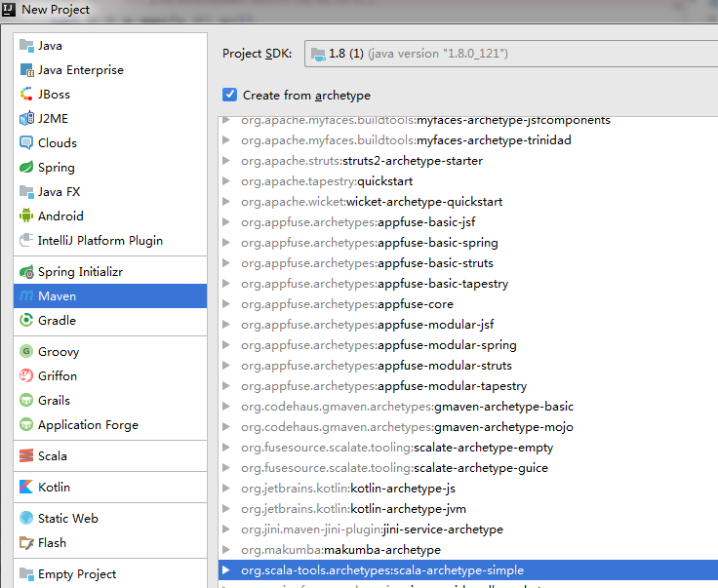Select the Application Forge icon

pos(26,424)
